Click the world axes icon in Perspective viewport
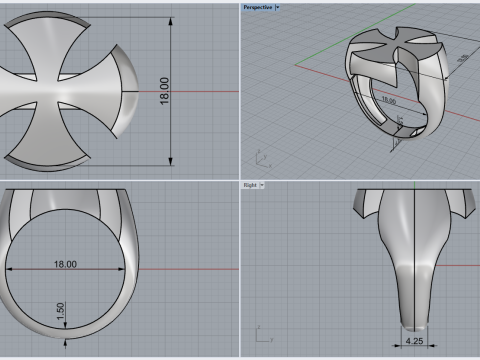Viewport: 480px width, 360px height. click(263, 158)
